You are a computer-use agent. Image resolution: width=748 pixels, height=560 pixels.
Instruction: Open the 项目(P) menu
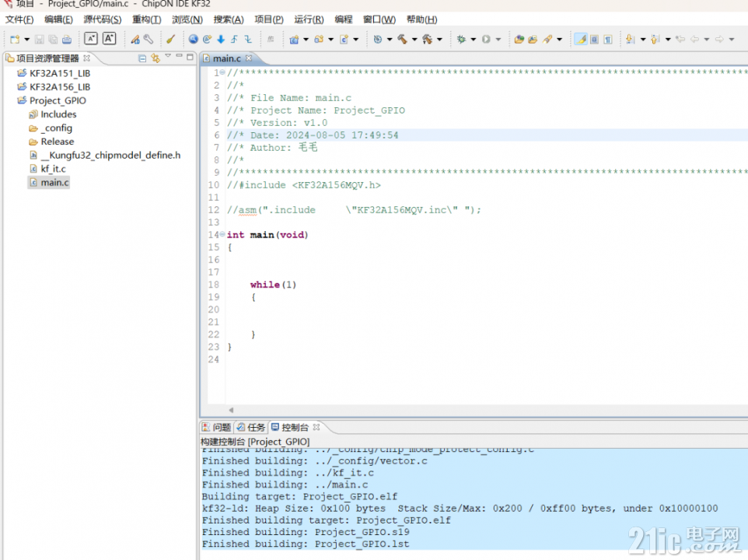269,19
